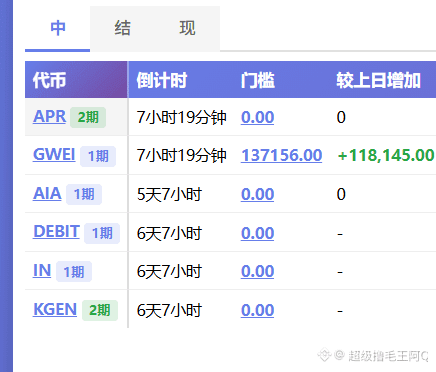
Task: Click the 6天7小时 countdown in KGEN row
Action: (x=169, y=310)
